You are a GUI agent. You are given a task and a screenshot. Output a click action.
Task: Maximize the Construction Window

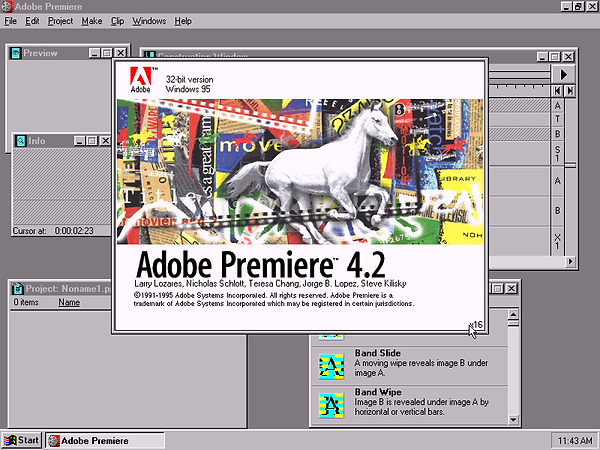555,57
